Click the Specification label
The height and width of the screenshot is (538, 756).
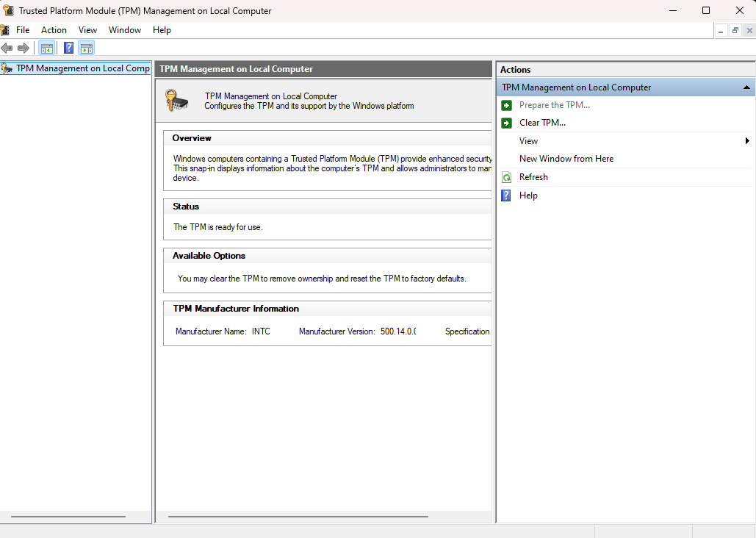point(467,331)
